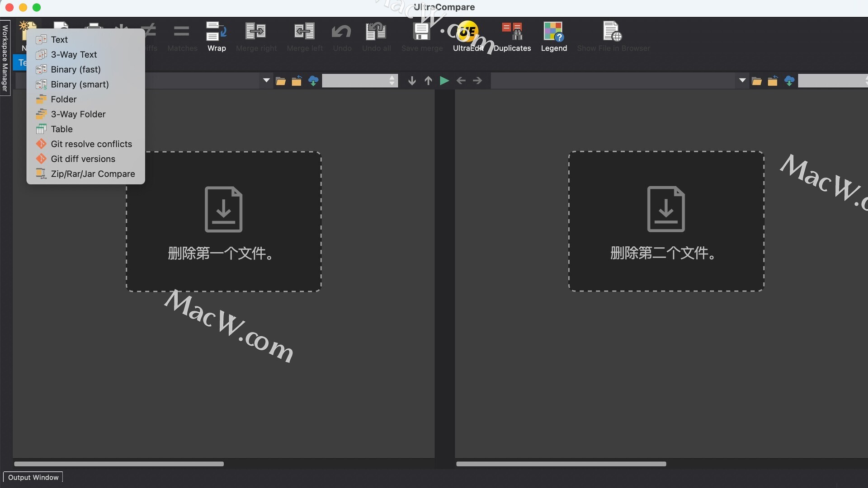
Task: Click the green play compare button
Action: [x=444, y=80]
